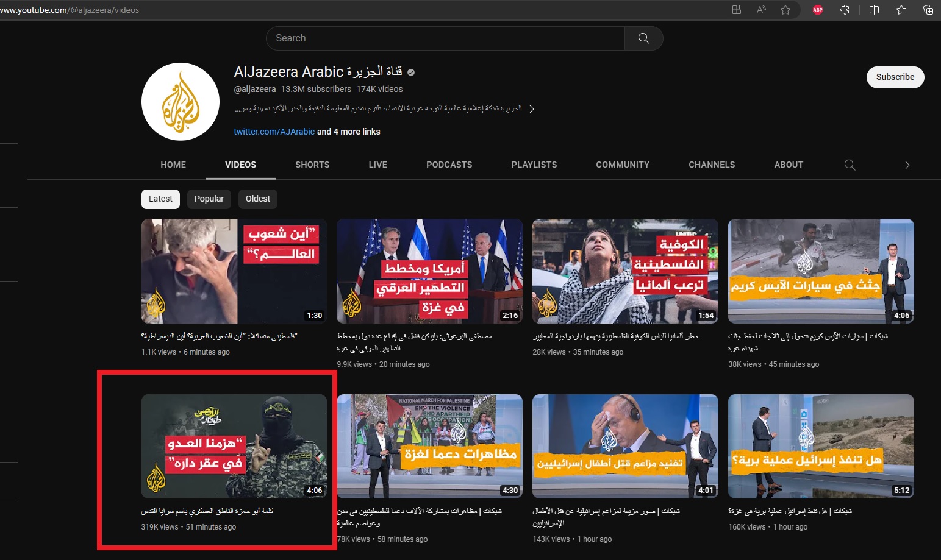941x560 pixels.
Task: Open the browser collections icon
Action: [928, 10]
